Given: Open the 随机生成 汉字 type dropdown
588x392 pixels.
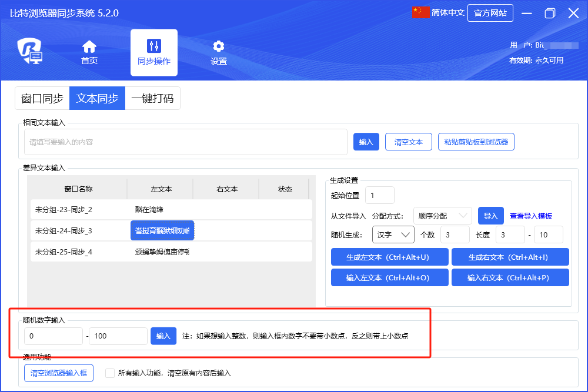Looking at the screenshot, I should 393,234.
